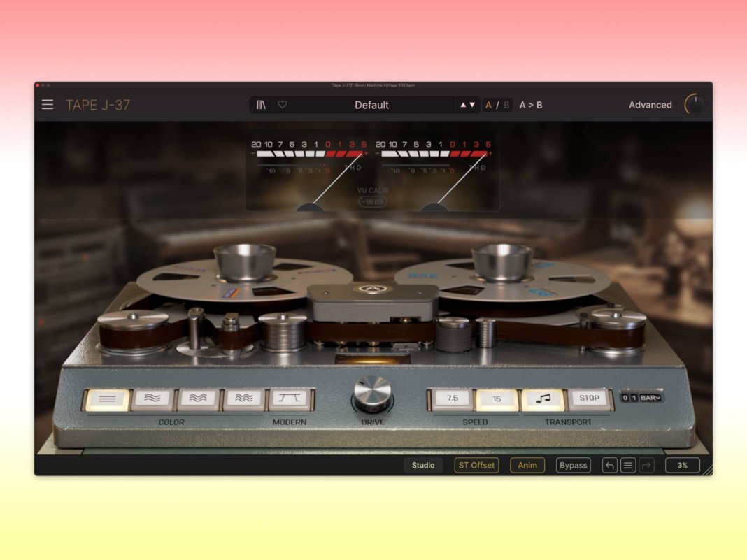This screenshot has width=747, height=560.
Task: Set tape speed to 15
Action: coord(497,399)
